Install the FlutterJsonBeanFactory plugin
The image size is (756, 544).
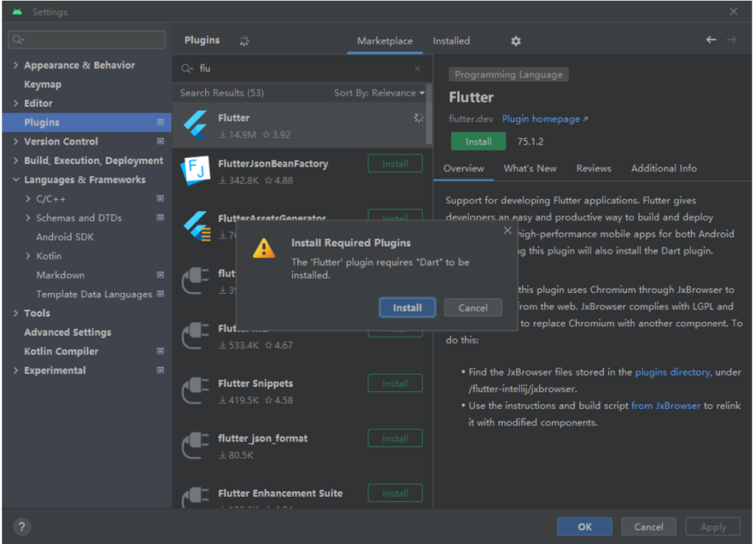click(395, 163)
